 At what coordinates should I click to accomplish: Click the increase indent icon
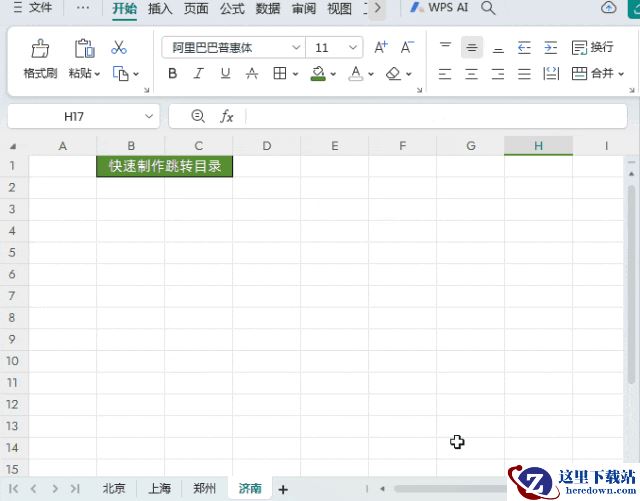[551, 48]
